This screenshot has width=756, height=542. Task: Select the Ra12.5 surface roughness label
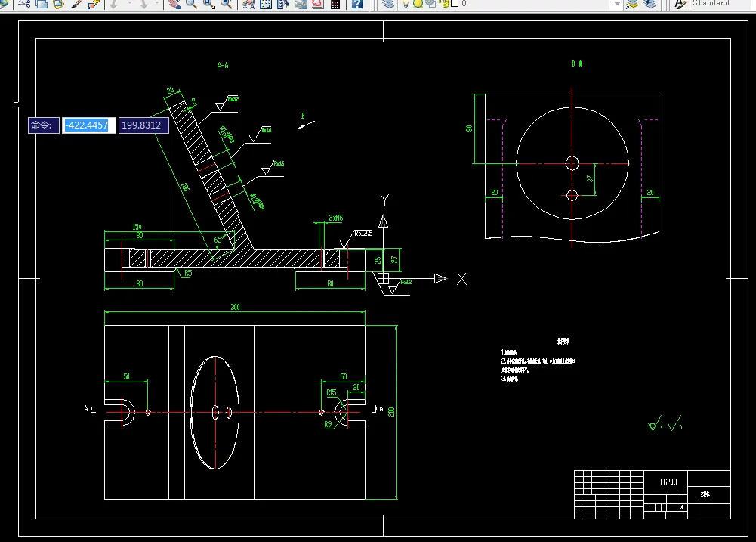(x=363, y=233)
